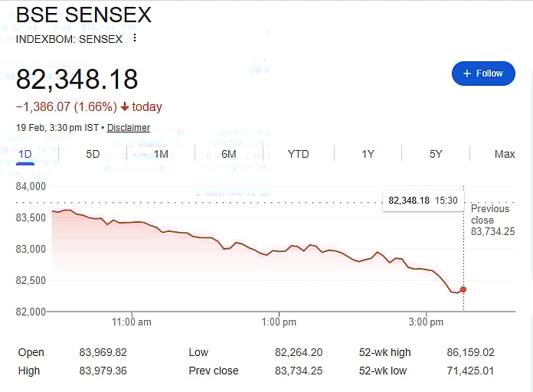Click the red down arrow icon
Image resolution: width=533 pixels, height=392 pixels.
(x=125, y=107)
